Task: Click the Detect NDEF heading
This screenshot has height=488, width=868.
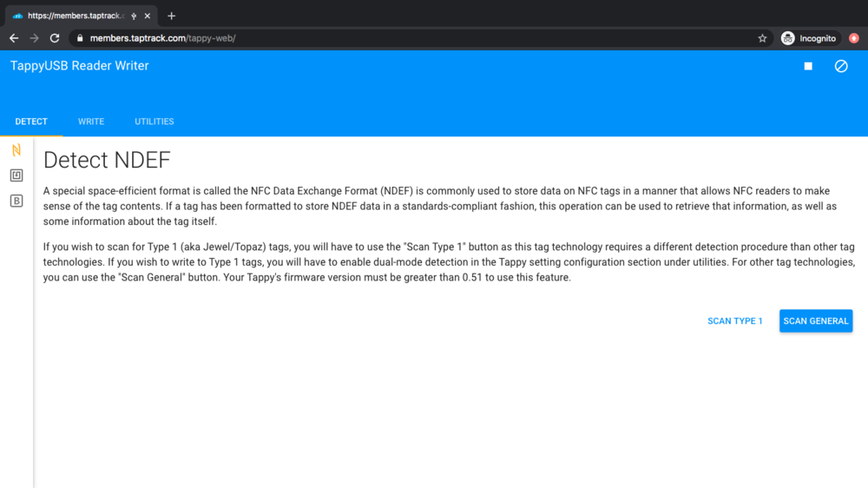Action: 107,160
